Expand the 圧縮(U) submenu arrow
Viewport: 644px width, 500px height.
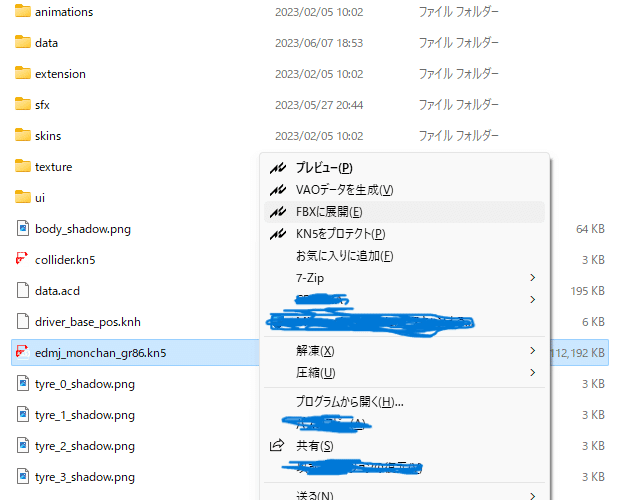(532, 373)
